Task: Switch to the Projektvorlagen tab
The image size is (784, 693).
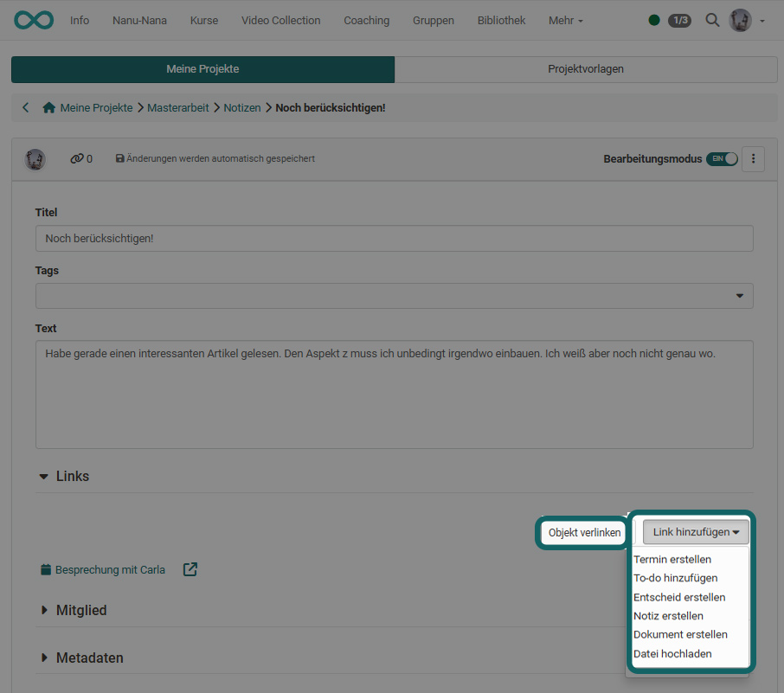Action: pyautogui.click(x=586, y=69)
